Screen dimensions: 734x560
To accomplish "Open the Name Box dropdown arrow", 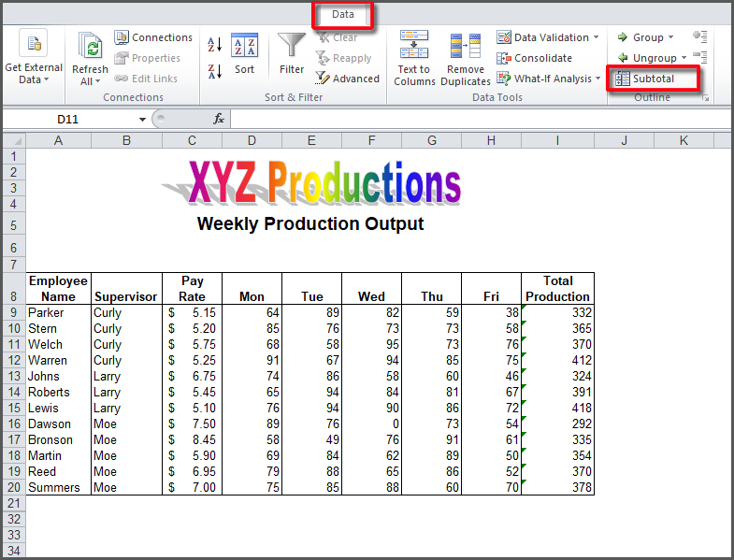I will [142, 120].
